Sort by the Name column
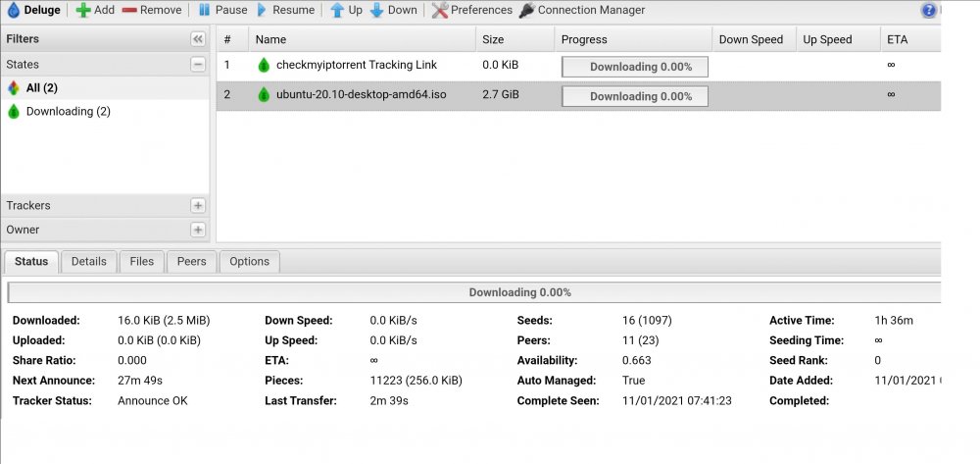980x464 pixels. [363, 39]
